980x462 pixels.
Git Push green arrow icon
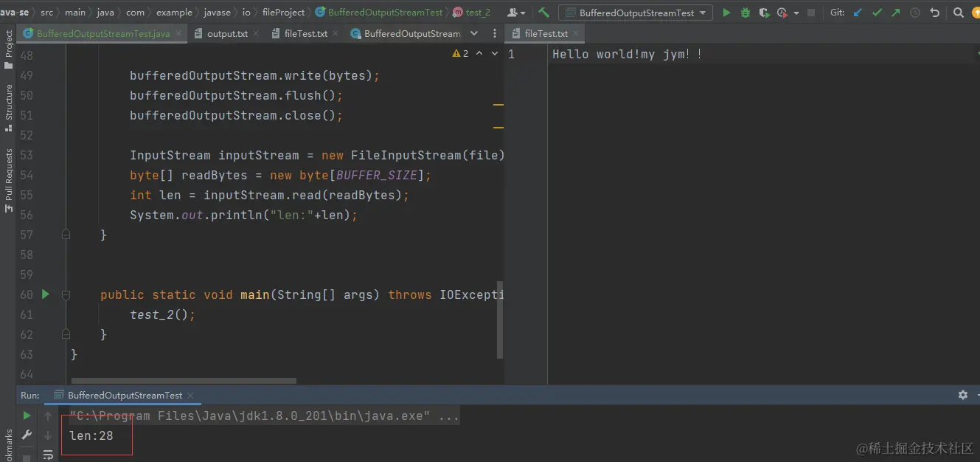pos(895,13)
